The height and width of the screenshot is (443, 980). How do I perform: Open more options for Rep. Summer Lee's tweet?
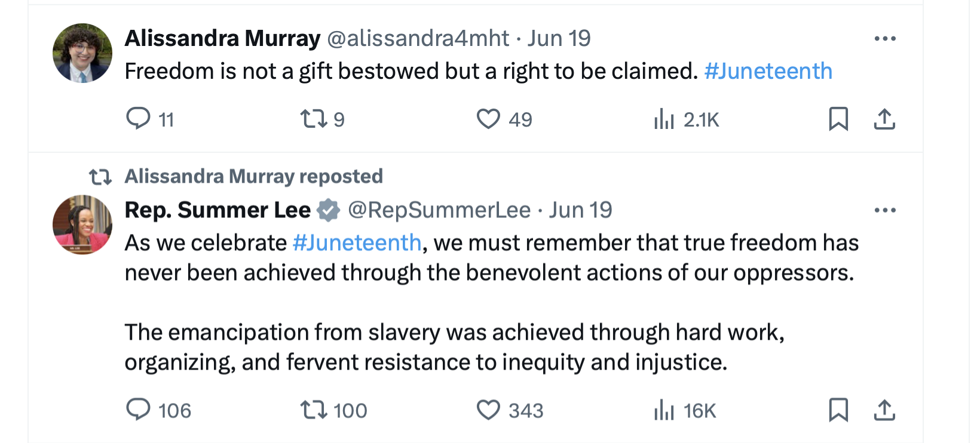(x=885, y=210)
